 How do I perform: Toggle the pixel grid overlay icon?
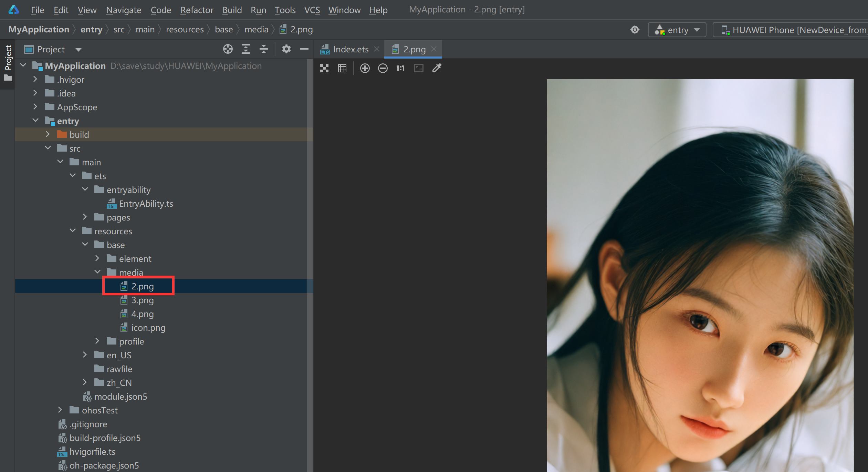click(x=342, y=68)
